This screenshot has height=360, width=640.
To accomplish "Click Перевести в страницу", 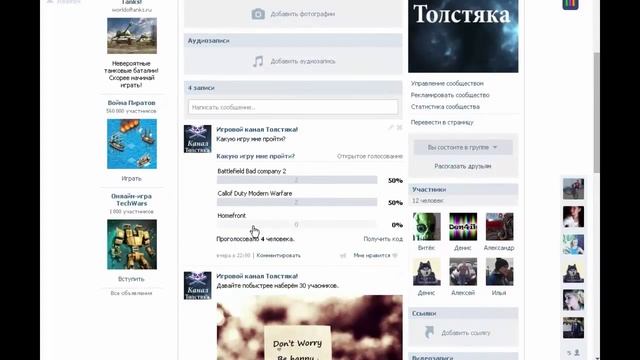I will click(x=442, y=122).
